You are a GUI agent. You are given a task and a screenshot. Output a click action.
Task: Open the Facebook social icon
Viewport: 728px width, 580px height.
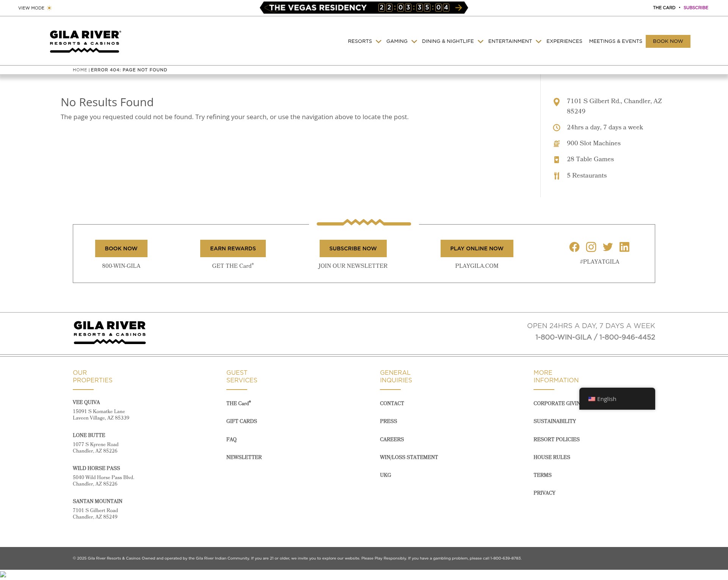click(x=574, y=247)
